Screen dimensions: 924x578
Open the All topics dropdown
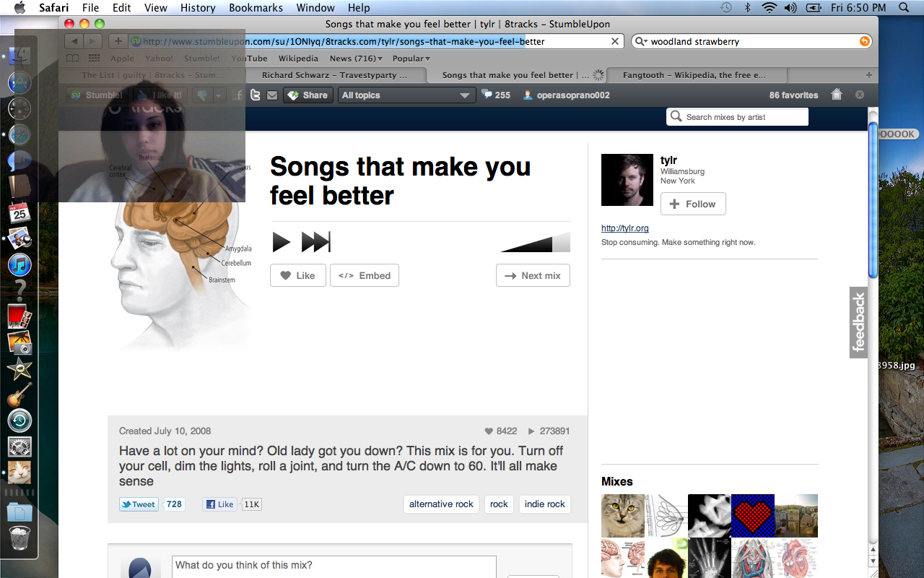[x=406, y=95]
